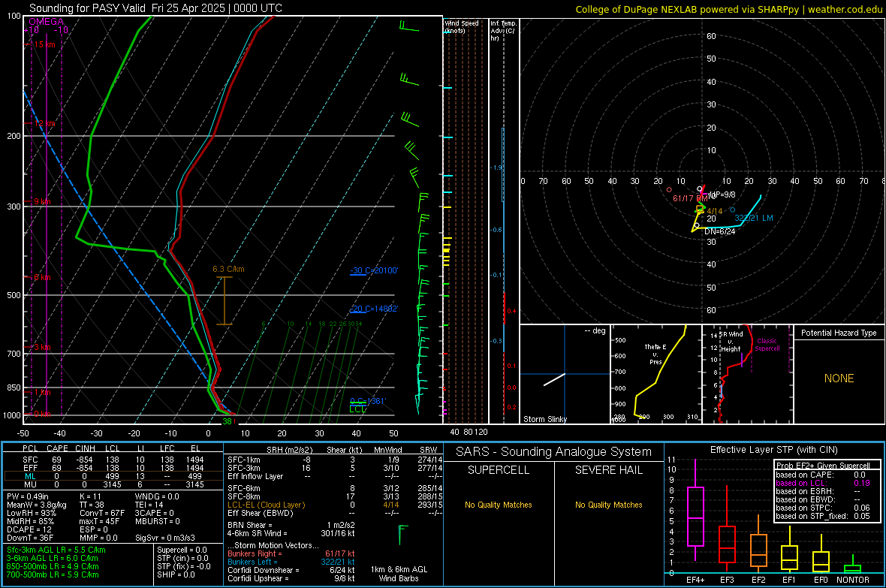886x588 pixels.
Task: Click the '61/17 RM' hodograph label
Action: pyautogui.click(x=690, y=198)
